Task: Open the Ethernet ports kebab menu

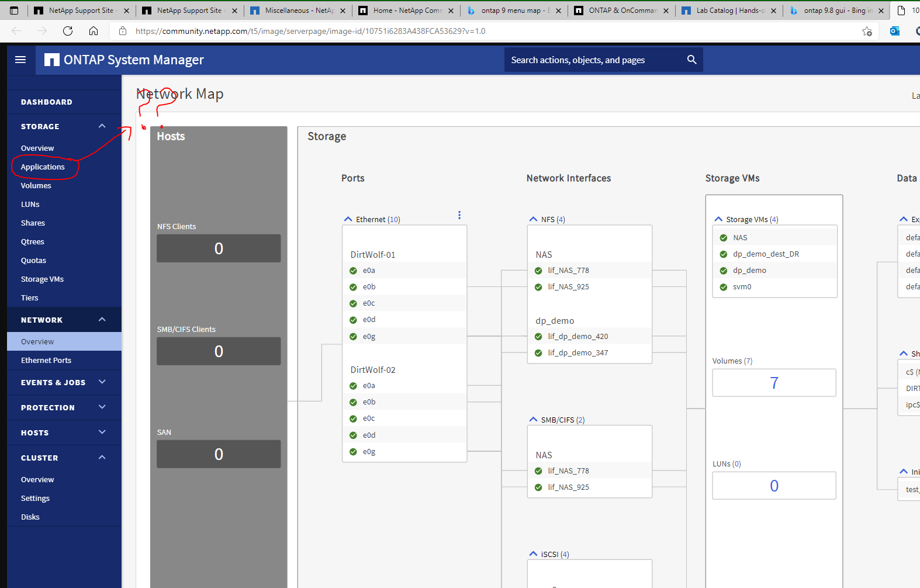Action: [459, 215]
